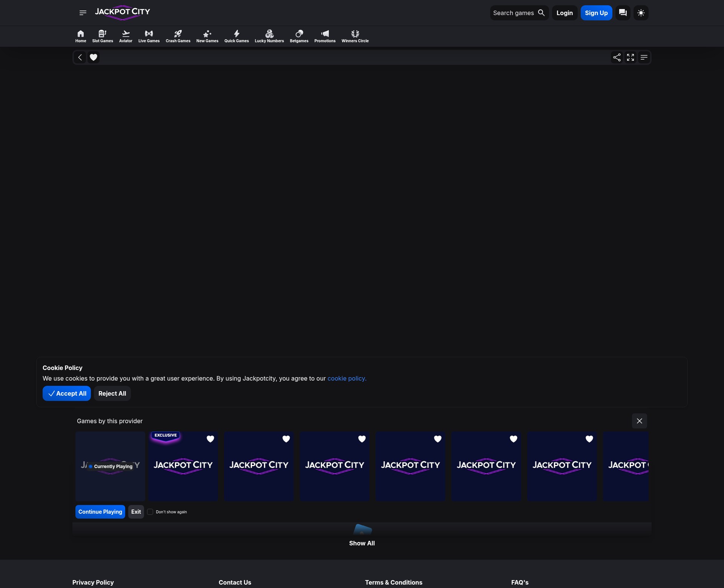Screen dimensions: 724x588
Task: Open Privacy Policy footer link
Action: click(x=93, y=582)
